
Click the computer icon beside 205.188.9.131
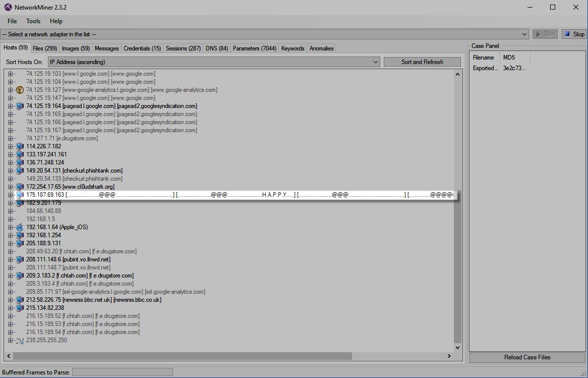[20, 243]
